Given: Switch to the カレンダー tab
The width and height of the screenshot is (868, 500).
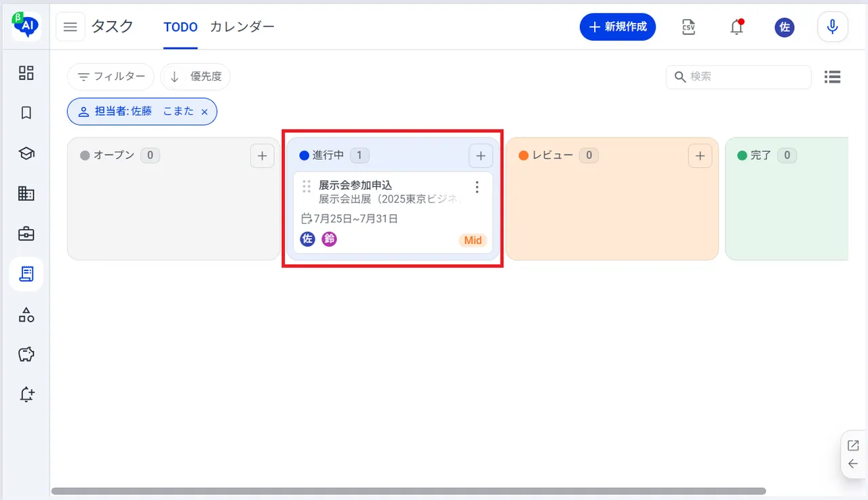Looking at the screenshot, I should point(242,27).
